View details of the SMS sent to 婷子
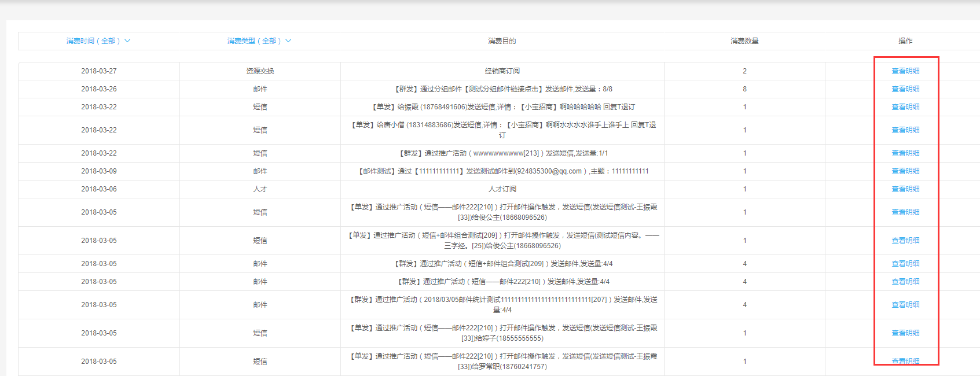 (905, 333)
